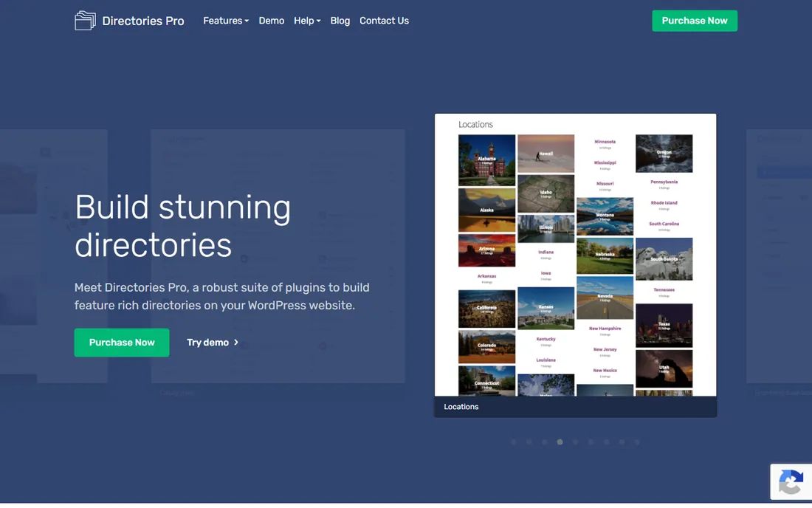Click the Purchase Now button below the headline
The width and height of the screenshot is (812, 508).
click(122, 343)
